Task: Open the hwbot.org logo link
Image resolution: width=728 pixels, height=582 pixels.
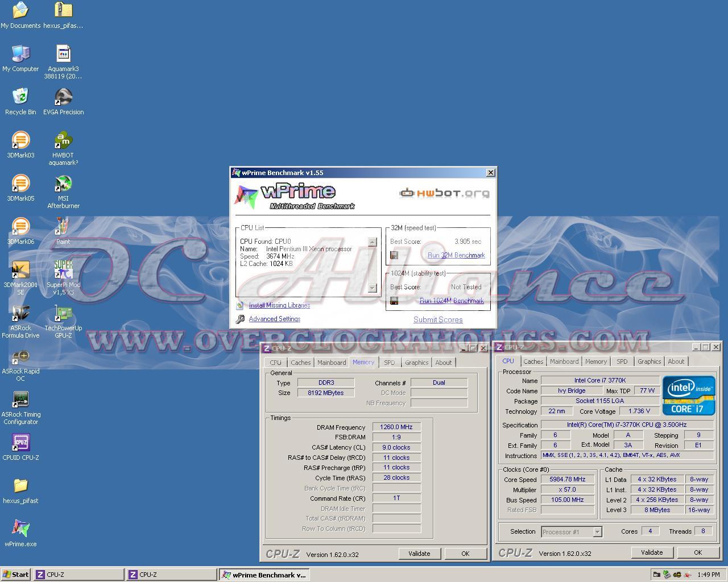Action: click(x=444, y=193)
